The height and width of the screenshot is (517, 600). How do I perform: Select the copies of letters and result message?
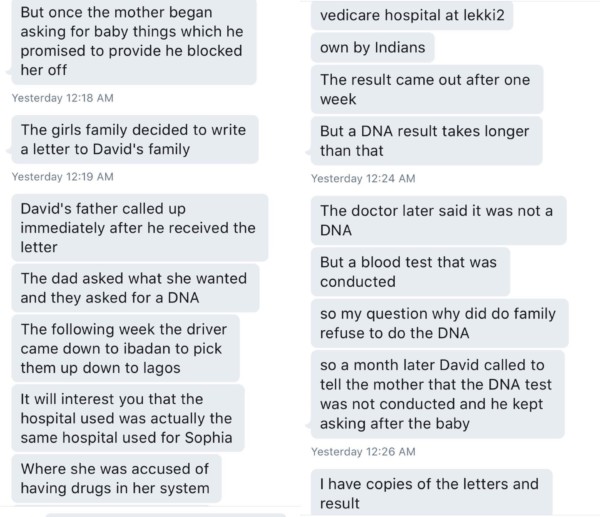(431, 493)
